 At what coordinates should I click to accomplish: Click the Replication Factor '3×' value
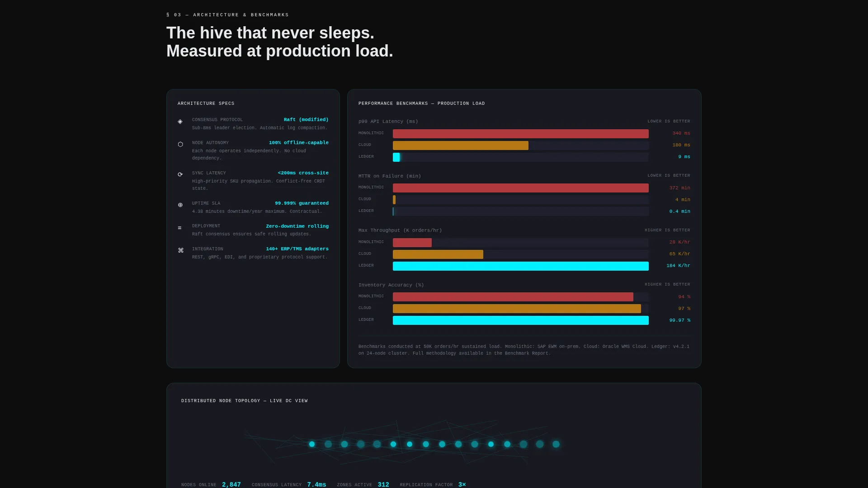pos(462,484)
